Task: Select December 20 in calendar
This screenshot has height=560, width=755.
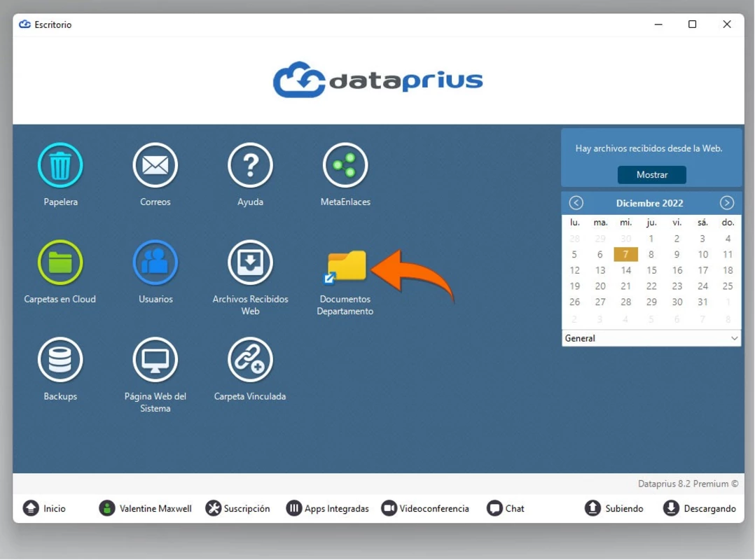Action: pos(600,286)
